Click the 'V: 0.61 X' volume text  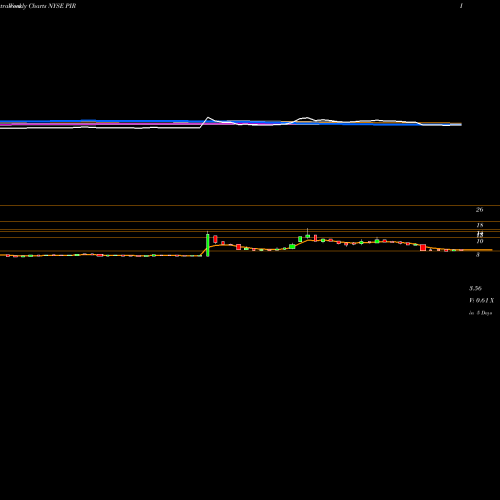[x=481, y=301]
